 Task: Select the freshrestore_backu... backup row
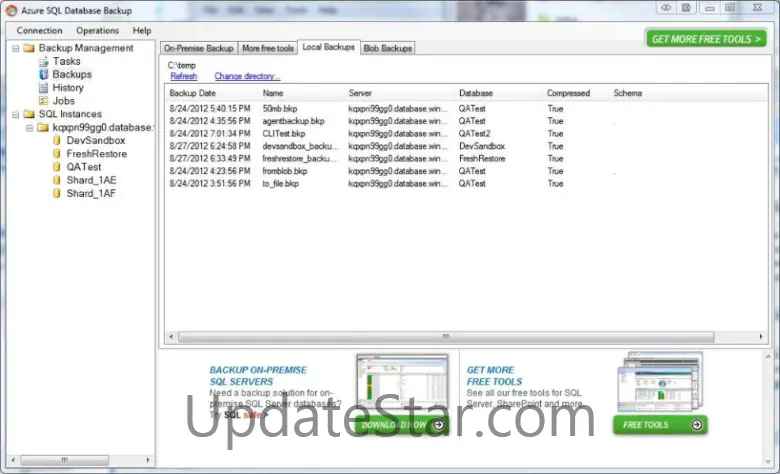click(x=467, y=159)
